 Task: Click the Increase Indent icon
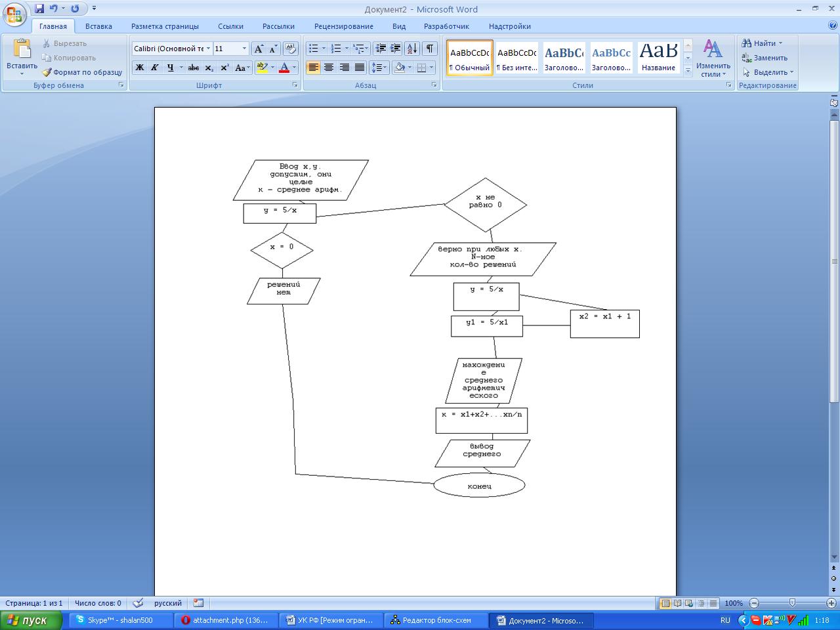tap(396, 49)
